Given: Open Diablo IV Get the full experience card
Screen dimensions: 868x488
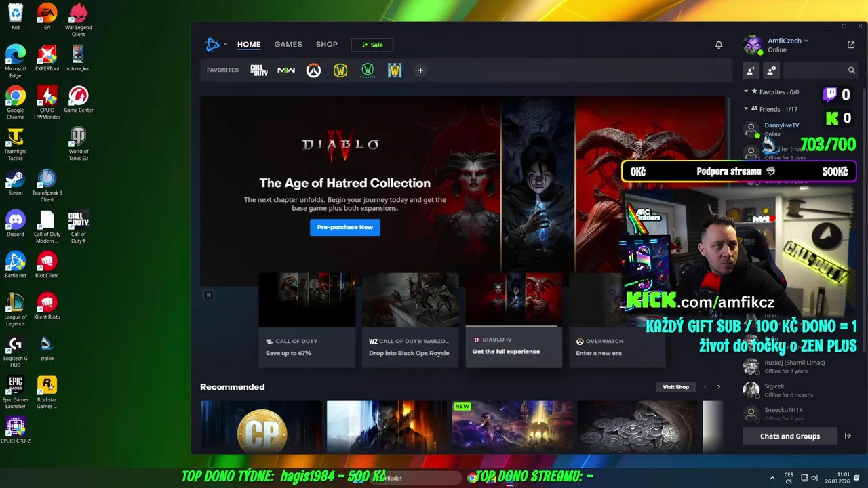Looking at the screenshot, I should pyautogui.click(x=513, y=320).
